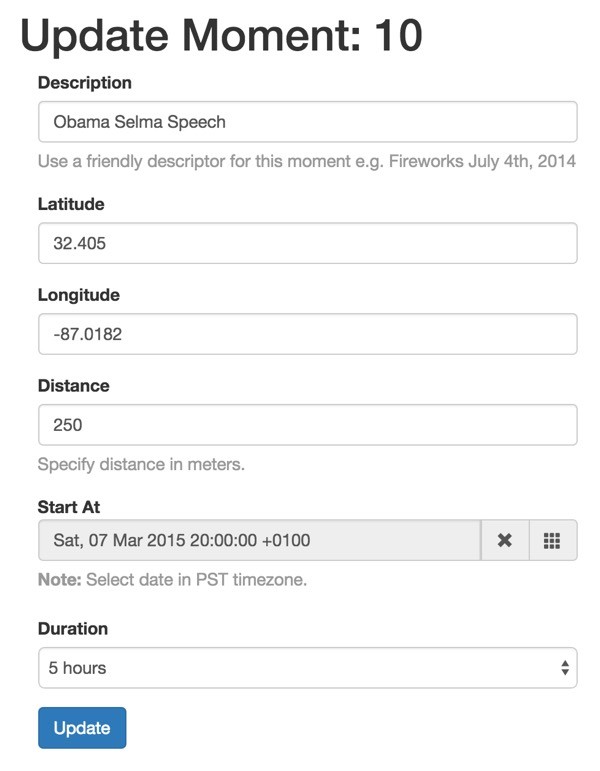600x771 pixels.
Task: Click the Latitude label
Action: click(71, 204)
